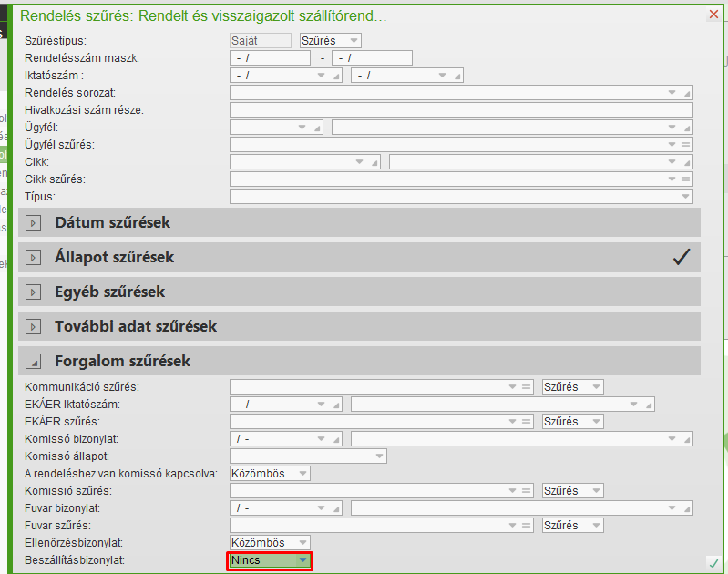The height and width of the screenshot is (574, 728).
Task: Click the Hivatkozási szám része input field
Action: click(x=461, y=110)
